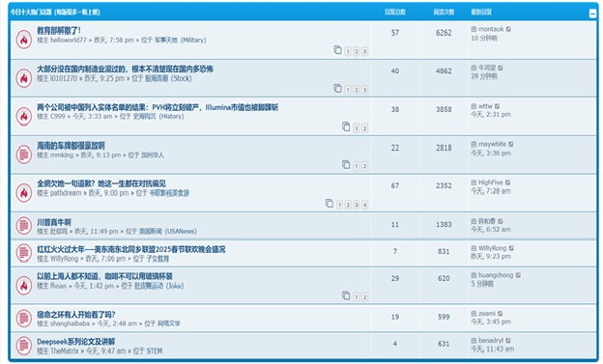Click hot icon for PVH Illumina topic
Screen dimensions: 603x364
pos(24,116)
